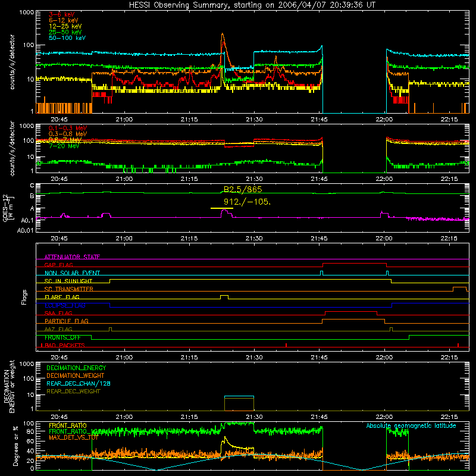Select the 25-50 keV legend label
Viewport: 476px width, 476px height.
tap(65, 32)
